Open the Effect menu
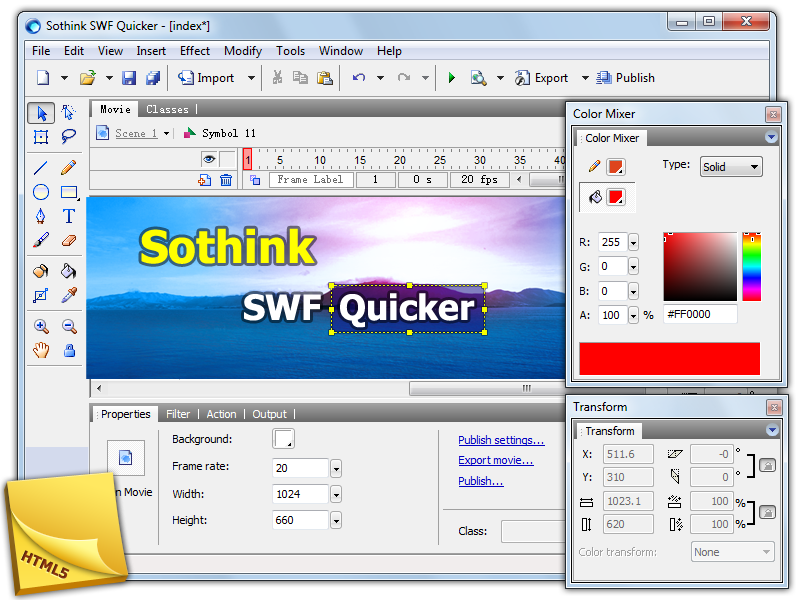800x600 pixels. [195, 51]
